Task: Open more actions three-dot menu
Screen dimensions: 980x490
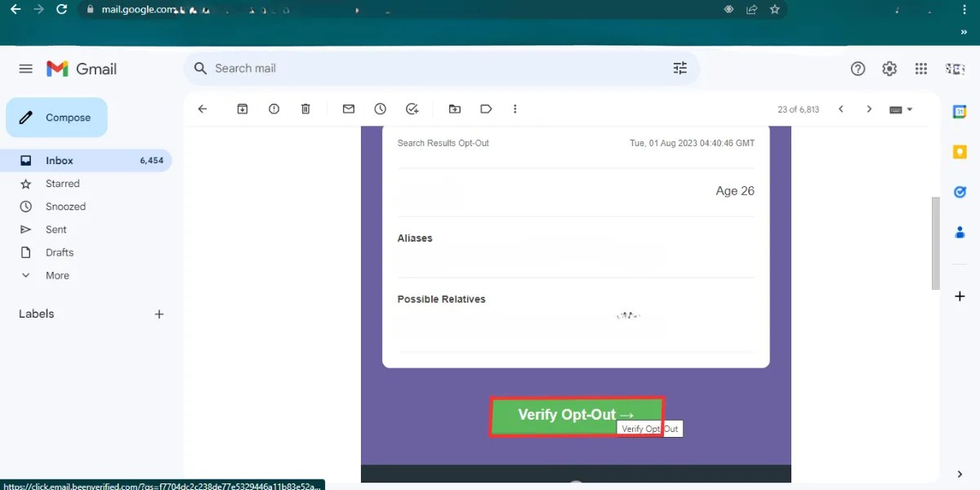Action: 514,109
